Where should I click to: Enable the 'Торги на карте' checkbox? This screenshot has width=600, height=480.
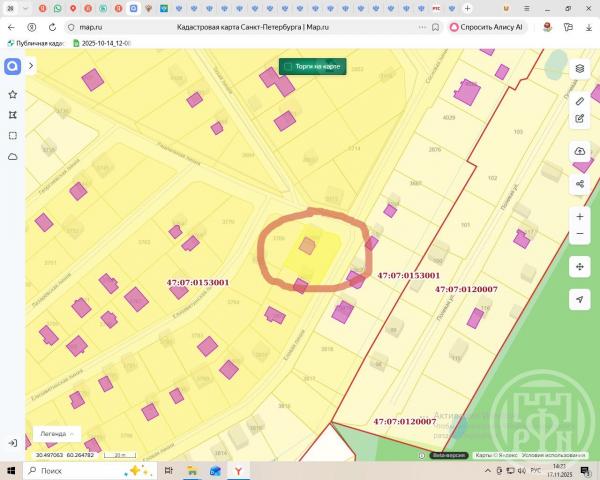289,67
